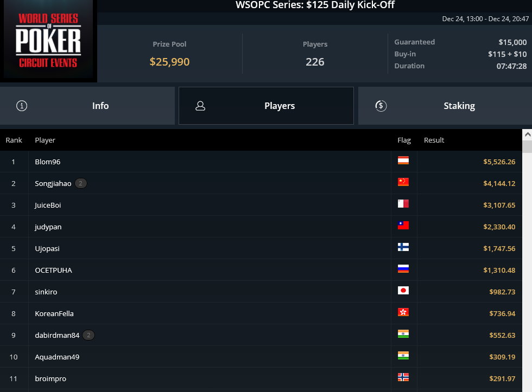
Task: Click the player name Blom96
Action: coord(48,162)
